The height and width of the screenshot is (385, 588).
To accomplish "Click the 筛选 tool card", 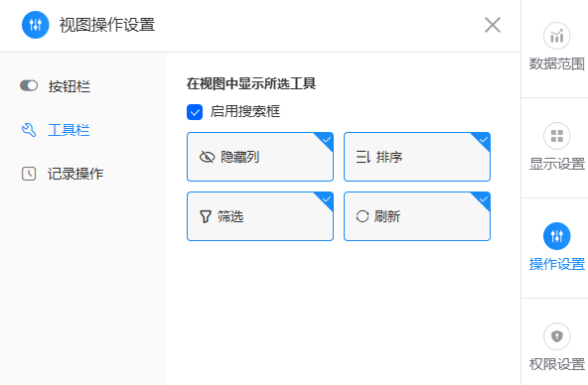I will [260, 216].
